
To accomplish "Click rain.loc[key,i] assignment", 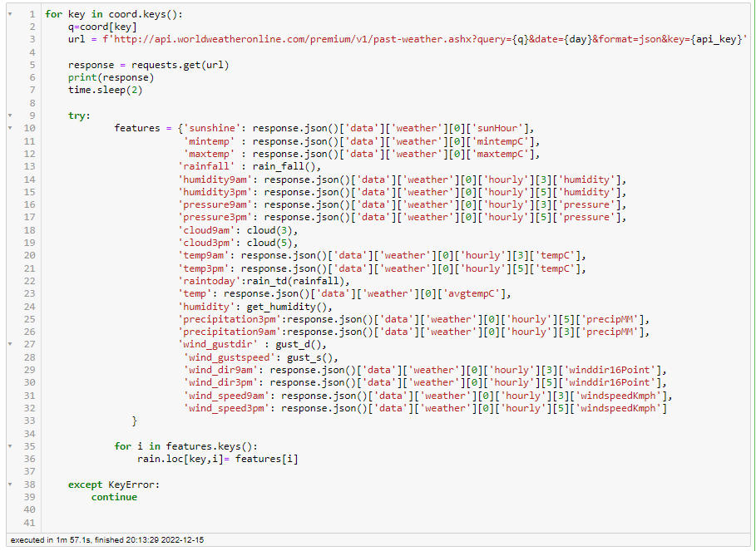I will [x=217, y=459].
